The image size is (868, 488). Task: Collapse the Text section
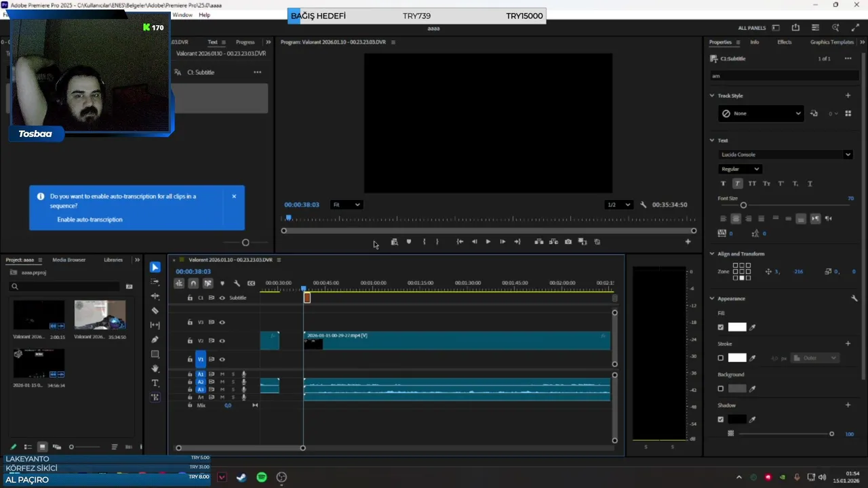(x=712, y=140)
